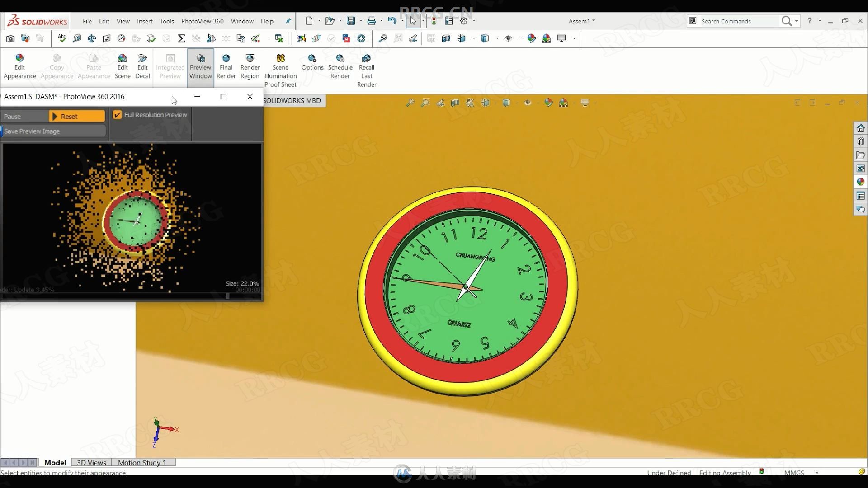Select the Model tab at bottom
This screenshot has height=488, width=868.
[x=54, y=462]
